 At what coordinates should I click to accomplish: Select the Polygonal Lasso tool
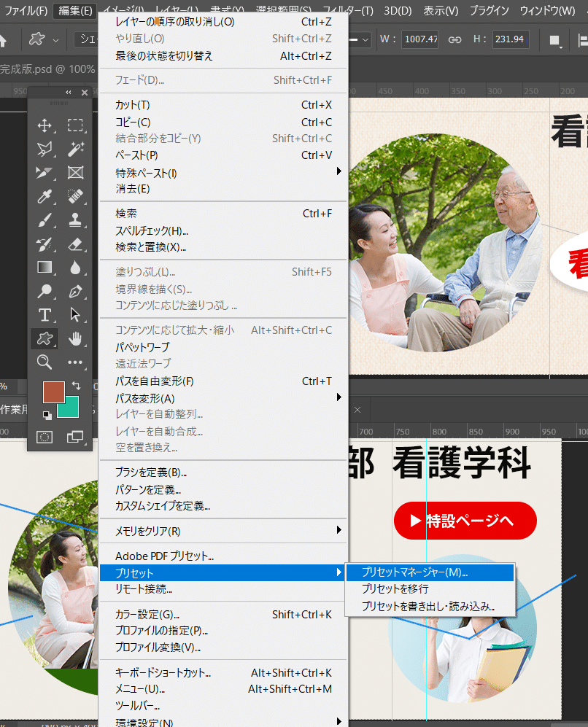point(45,149)
